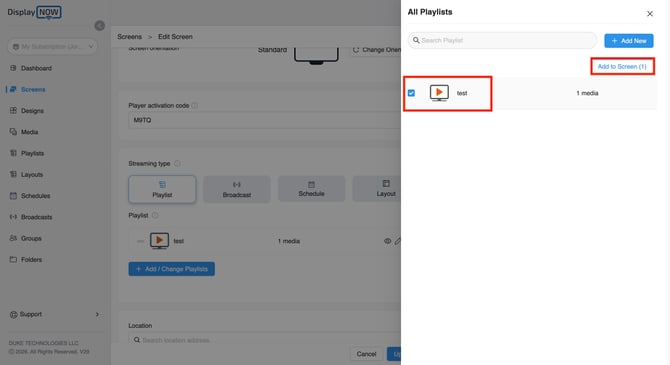Click the Support globe icon
The width and height of the screenshot is (670, 365).
tap(13, 315)
